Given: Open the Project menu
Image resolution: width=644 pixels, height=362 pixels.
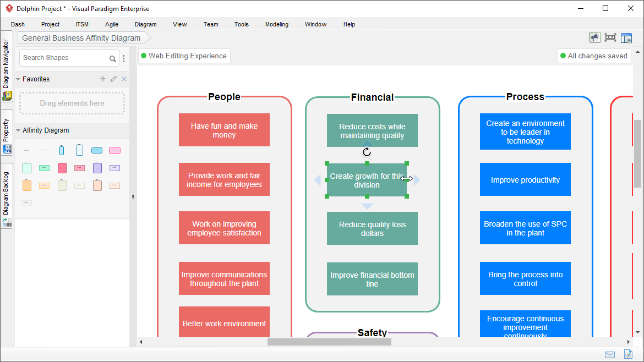Looking at the screenshot, I should tap(50, 24).
